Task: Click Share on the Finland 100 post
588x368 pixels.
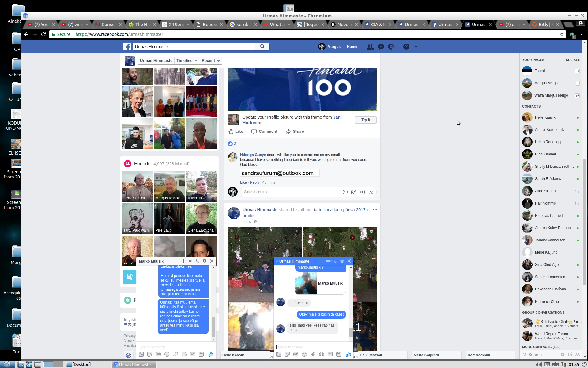Action: (x=295, y=132)
